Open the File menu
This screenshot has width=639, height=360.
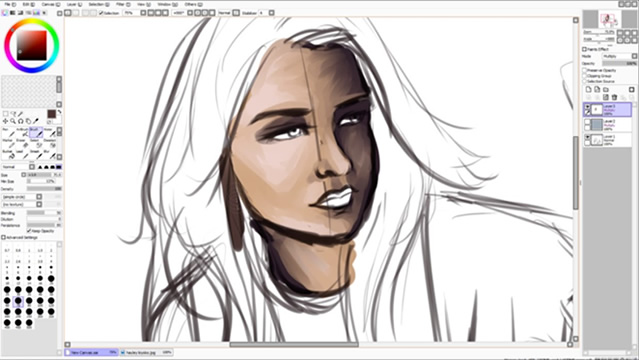pyautogui.click(x=9, y=4)
